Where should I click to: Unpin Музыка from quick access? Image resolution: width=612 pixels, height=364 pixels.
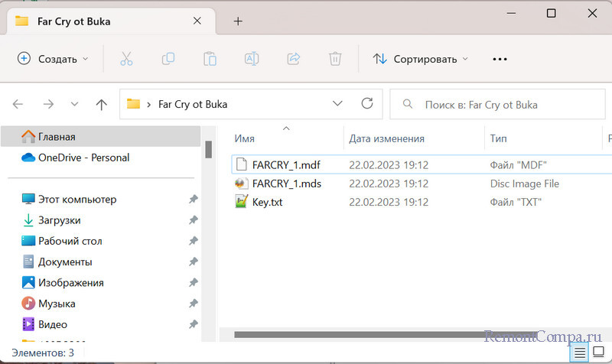pyautogui.click(x=194, y=304)
